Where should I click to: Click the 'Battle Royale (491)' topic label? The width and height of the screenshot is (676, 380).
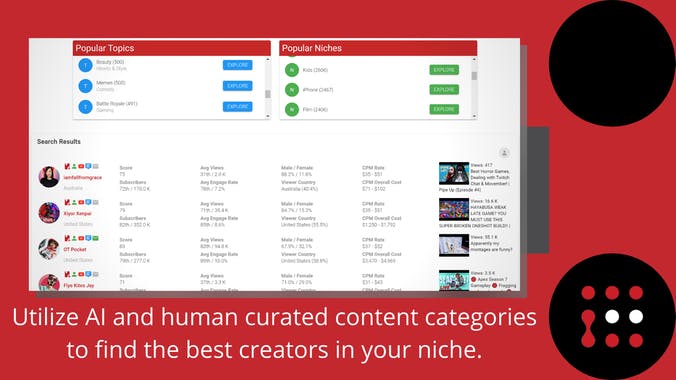[116, 104]
